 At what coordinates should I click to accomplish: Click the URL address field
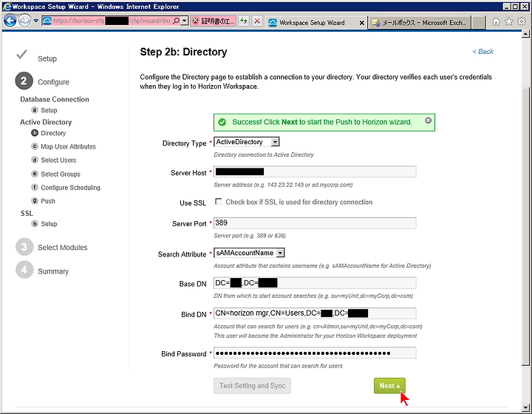tap(112, 21)
